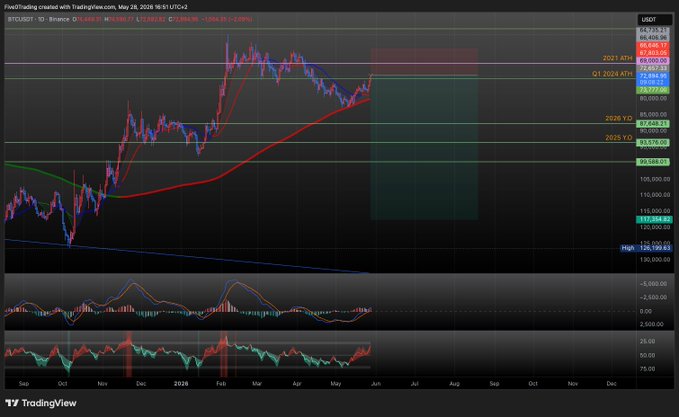Click the 64,735.21 gray price tag
Screen dimensions: 679x417
click(653, 30)
